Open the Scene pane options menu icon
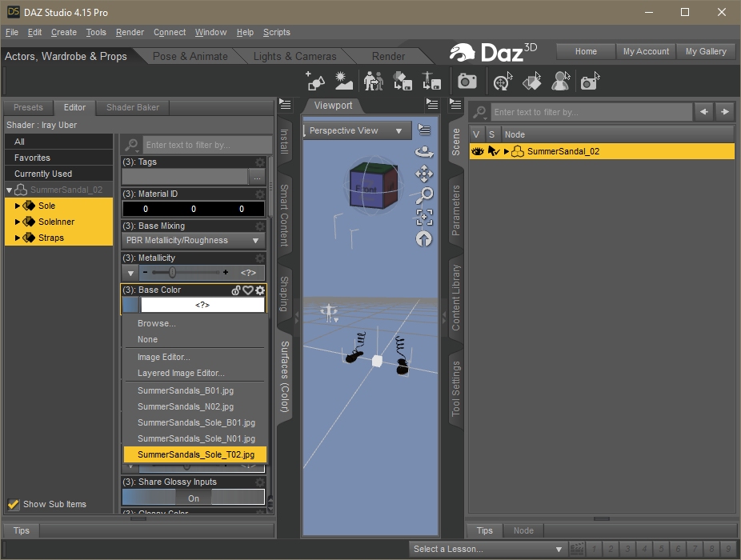This screenshot has height=560, width=741. (x=455, y=104)
